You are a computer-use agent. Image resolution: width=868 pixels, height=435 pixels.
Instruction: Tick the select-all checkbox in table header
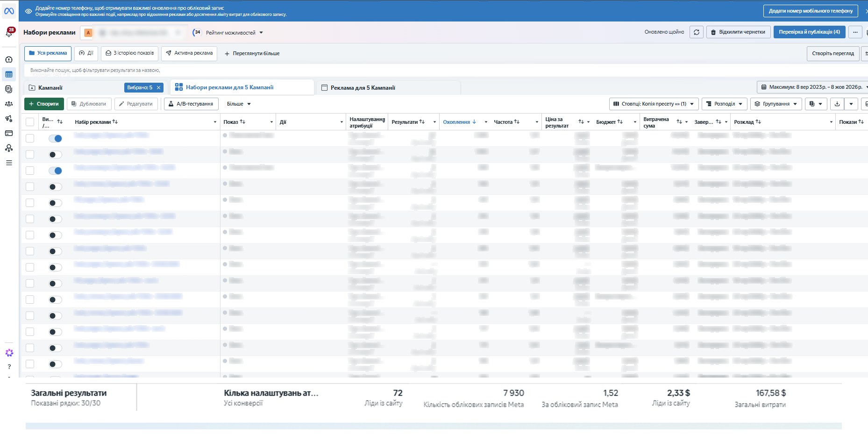click(30, 122)
